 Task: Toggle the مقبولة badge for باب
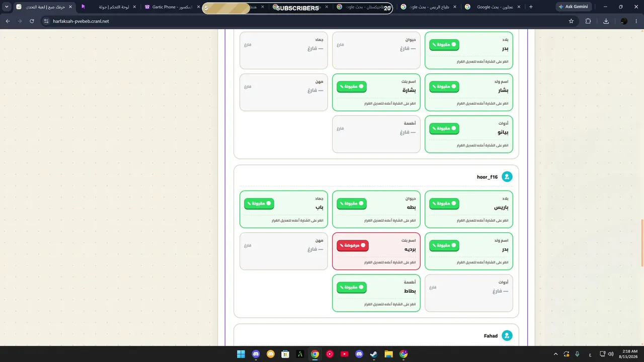[x=259, y=204]
